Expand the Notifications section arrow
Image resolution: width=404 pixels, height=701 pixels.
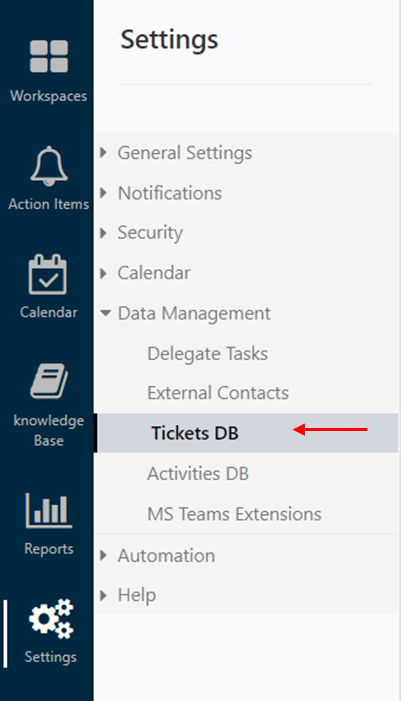(x=104, y=193)
